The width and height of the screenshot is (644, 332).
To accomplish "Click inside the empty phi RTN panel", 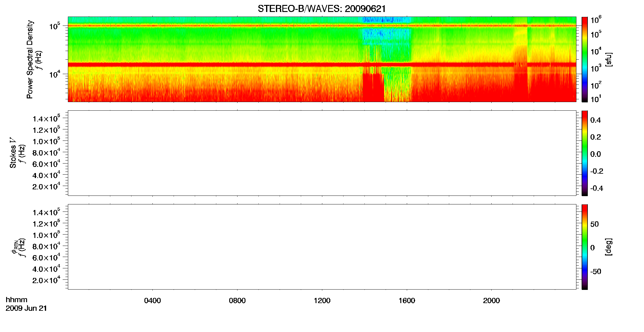I will [322, 247].
